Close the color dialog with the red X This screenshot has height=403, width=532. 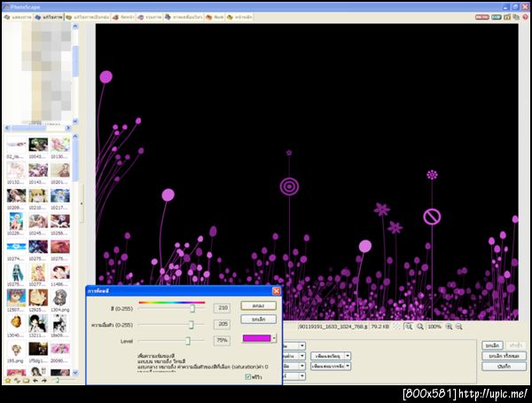(x=277, y=291)
